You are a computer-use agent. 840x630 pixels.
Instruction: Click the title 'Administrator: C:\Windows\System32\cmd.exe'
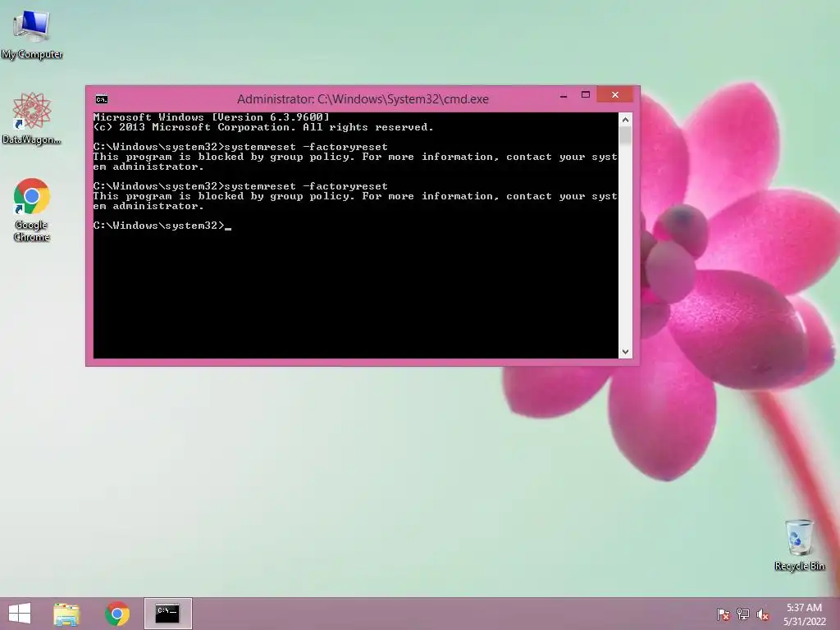click(363, 99)
